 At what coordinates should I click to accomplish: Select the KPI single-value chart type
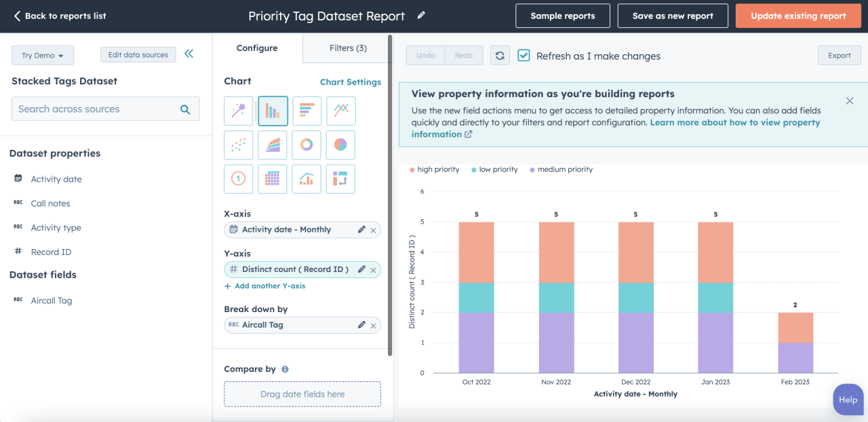238,178
